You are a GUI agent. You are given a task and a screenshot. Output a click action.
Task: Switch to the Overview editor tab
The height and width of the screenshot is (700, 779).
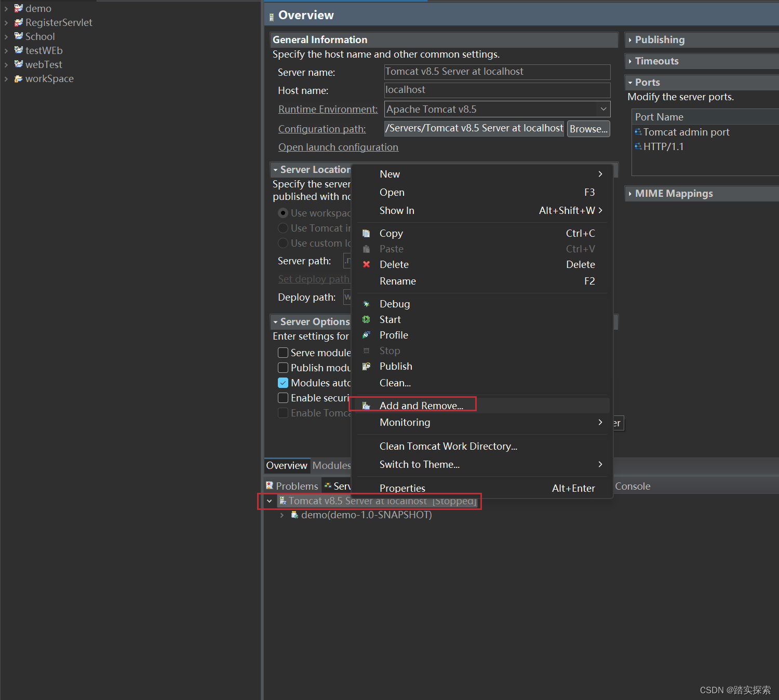[287, 465]
